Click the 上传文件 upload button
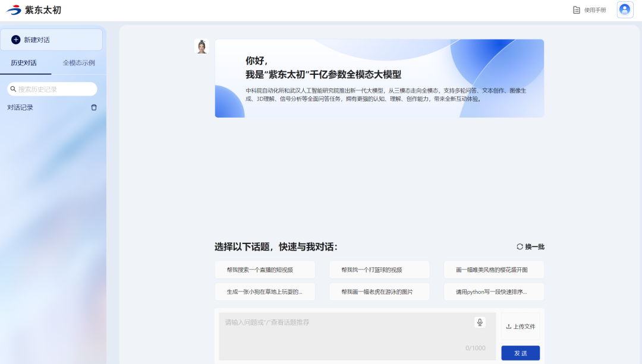This screenshot has width=642, height=364. pyautogui.click(x=520, y=326)
